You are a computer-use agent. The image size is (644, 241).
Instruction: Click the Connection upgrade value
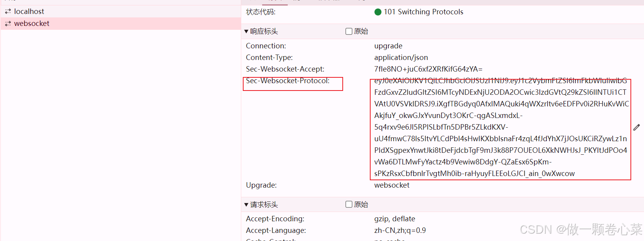coord(388,46)
